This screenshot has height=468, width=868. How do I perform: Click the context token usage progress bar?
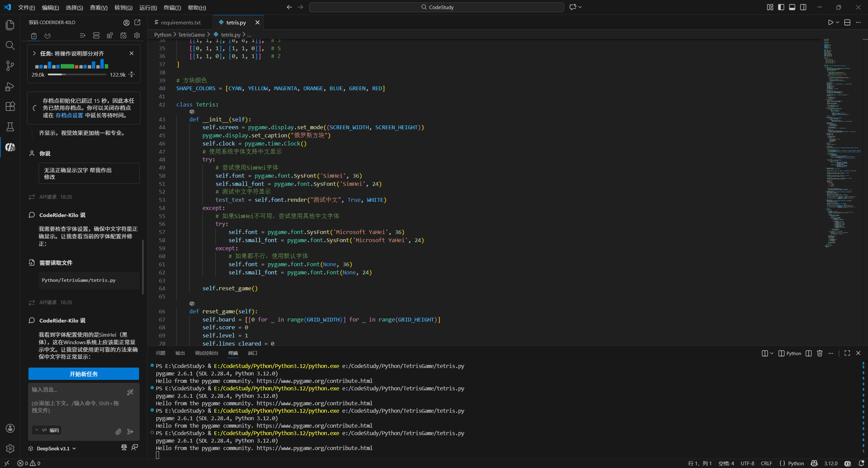click(x=77, y=74)
